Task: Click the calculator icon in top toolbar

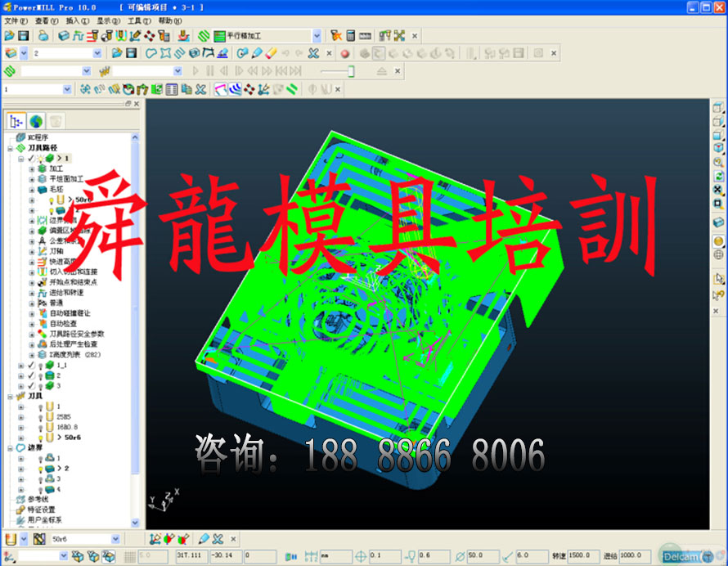Action: (x=350, y=36)
